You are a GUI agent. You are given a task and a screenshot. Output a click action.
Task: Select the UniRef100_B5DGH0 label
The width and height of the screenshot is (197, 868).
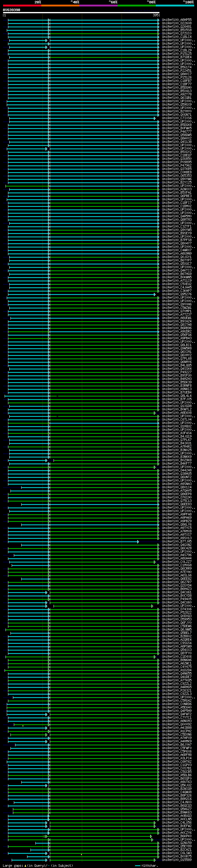(177, 88)
